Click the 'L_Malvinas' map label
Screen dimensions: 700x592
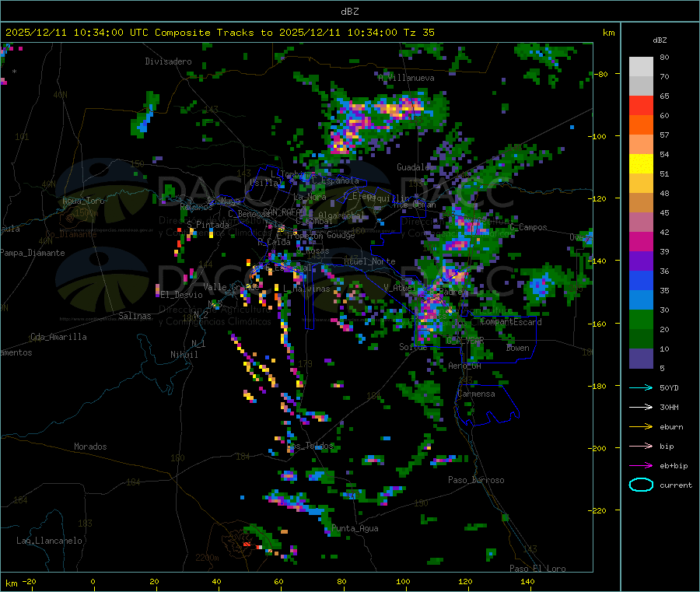tap(306, 289)
